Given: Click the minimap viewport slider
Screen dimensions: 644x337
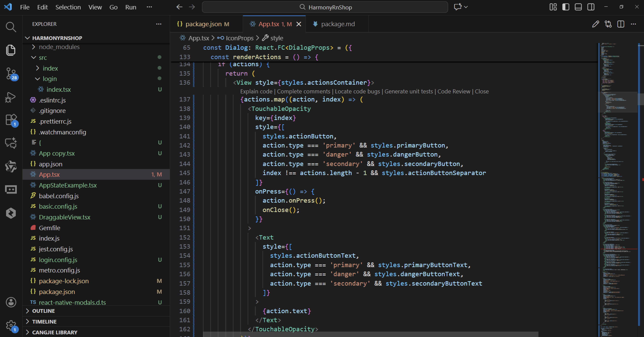Looking at the screenshot, I should pos(617,102).
